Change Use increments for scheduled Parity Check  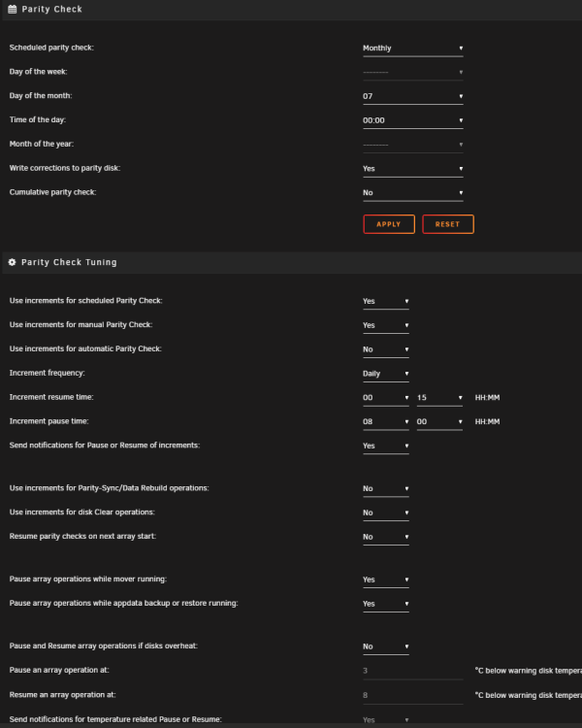click(x=386, y=301)
